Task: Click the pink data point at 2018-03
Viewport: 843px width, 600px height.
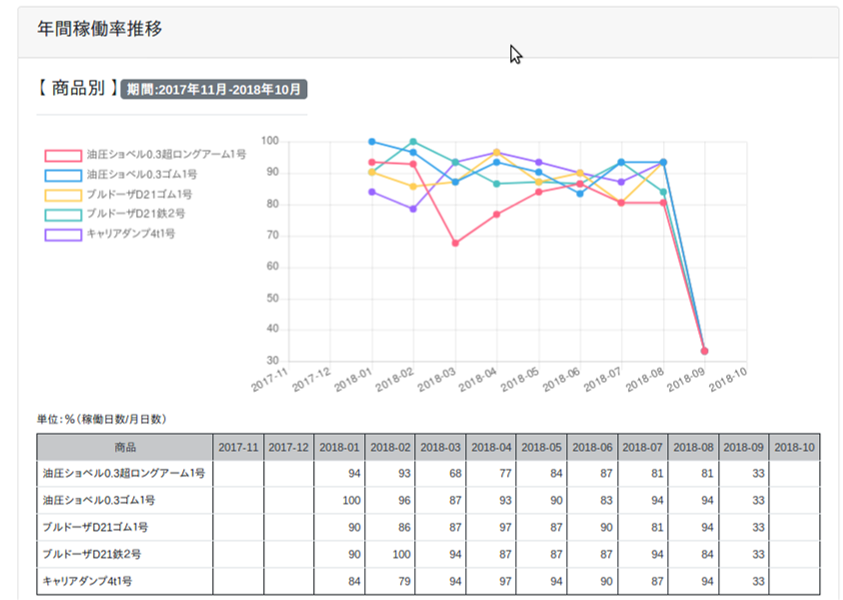Action: point(455,243)
